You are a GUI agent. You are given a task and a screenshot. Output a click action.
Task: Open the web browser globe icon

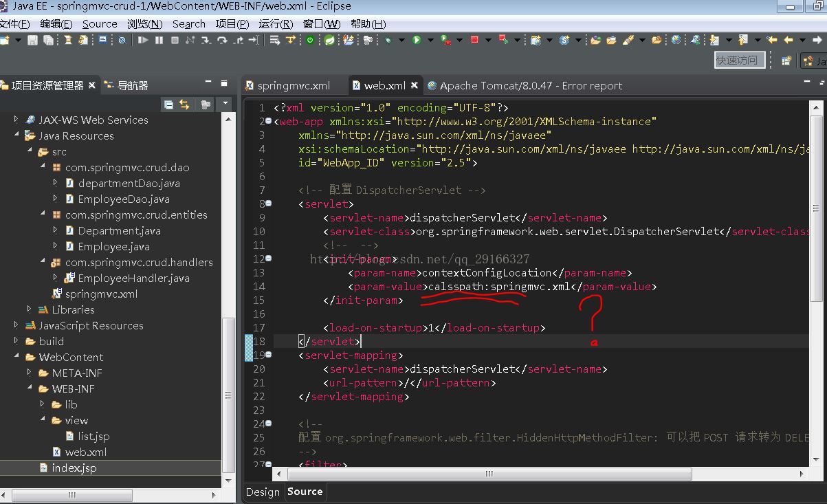[676, 41]
